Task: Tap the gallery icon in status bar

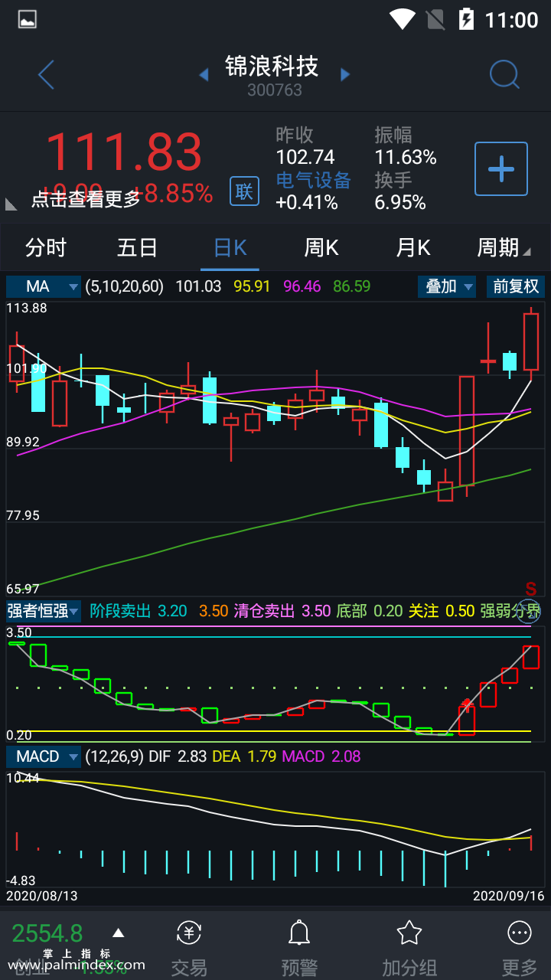Action: coord(28,20)
